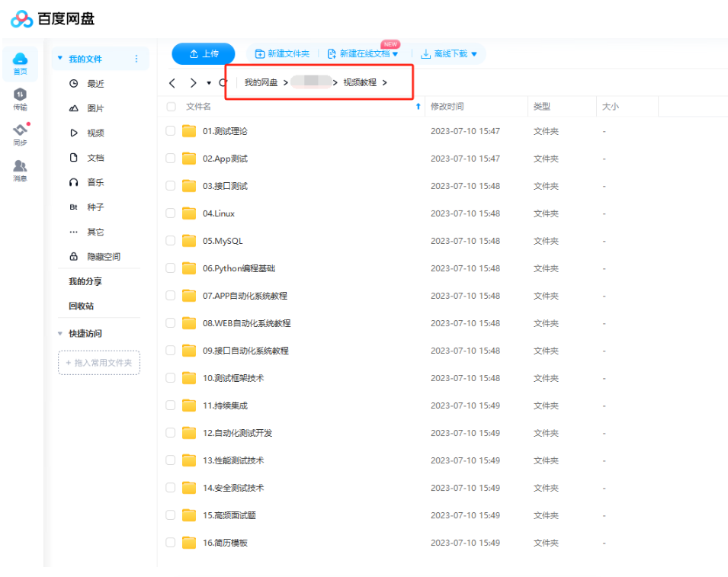Screen dimensions: 728x577
Task: Open the 新建在线文档 dropdown arrow
Action: click(396, 53)
